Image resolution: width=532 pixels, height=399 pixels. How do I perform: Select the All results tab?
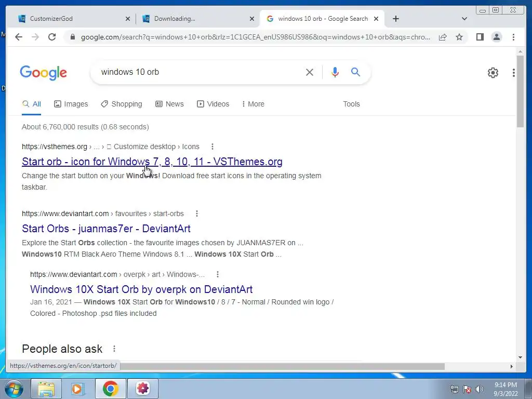pos(32,104)
